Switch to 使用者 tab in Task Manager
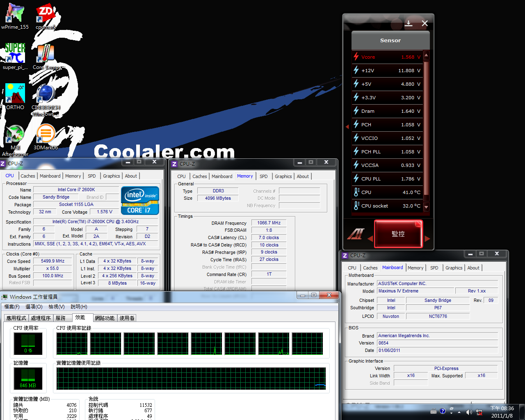 (x=127, y=318)
